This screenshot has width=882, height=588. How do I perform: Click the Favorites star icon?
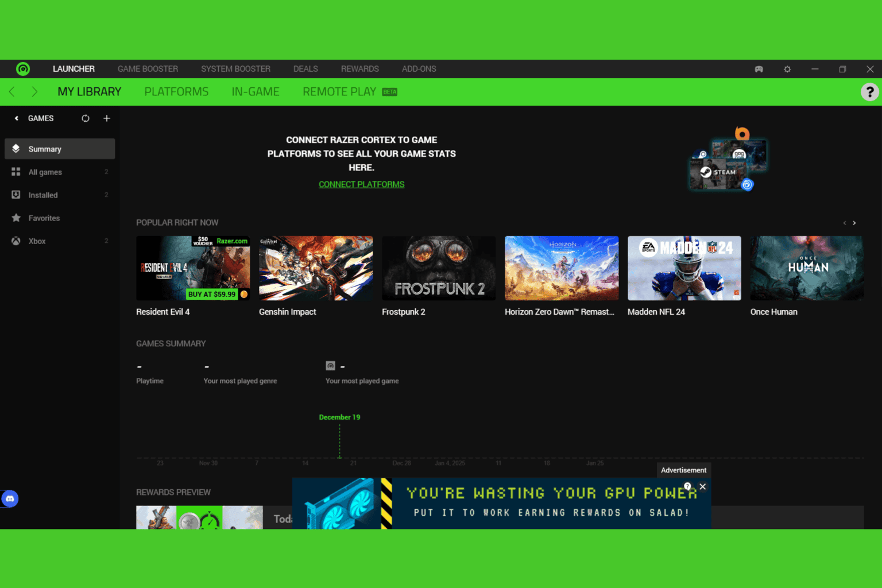[16, 218]
